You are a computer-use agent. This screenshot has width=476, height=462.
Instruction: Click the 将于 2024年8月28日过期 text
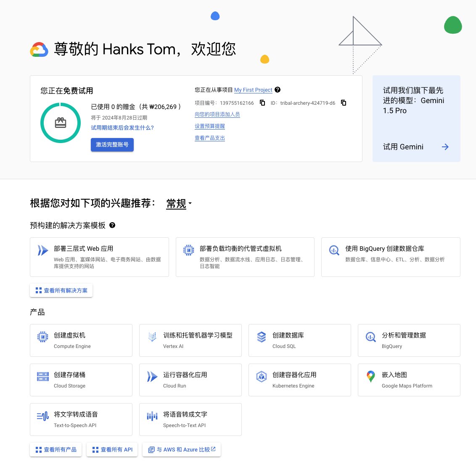coord(119,117)
